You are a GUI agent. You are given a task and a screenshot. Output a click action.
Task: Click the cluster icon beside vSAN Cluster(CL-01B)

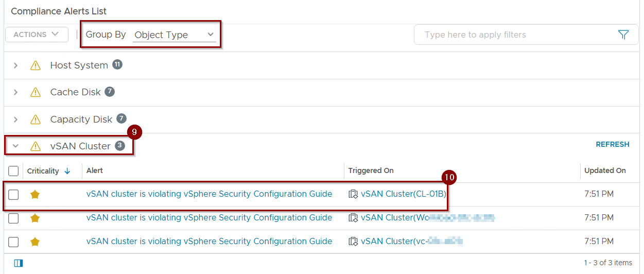click(x=353, y=194)
